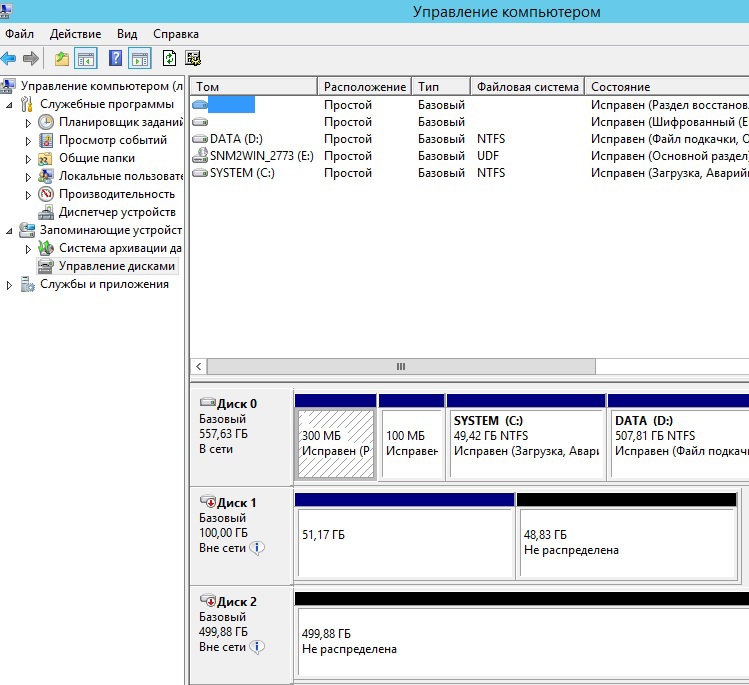
Task: Click the SNM2WIN_2773 (E:) disc icon
Action: (200, 156)
